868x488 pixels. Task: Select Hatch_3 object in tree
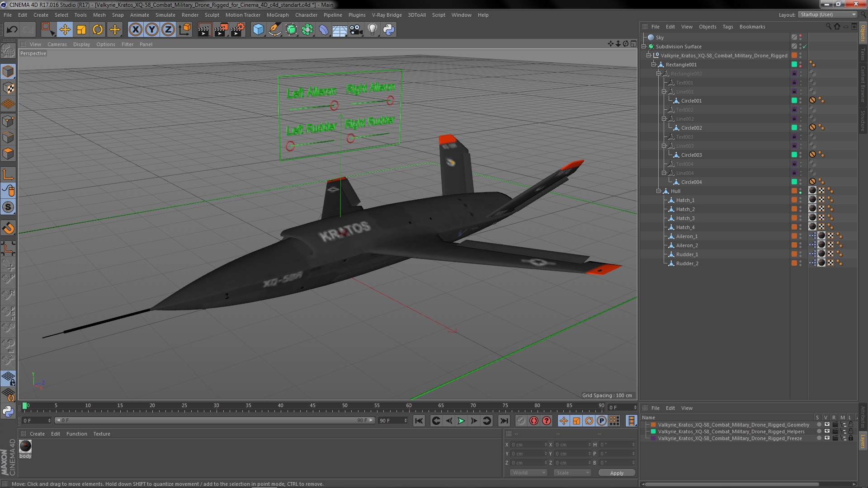[x=685, y=218]
